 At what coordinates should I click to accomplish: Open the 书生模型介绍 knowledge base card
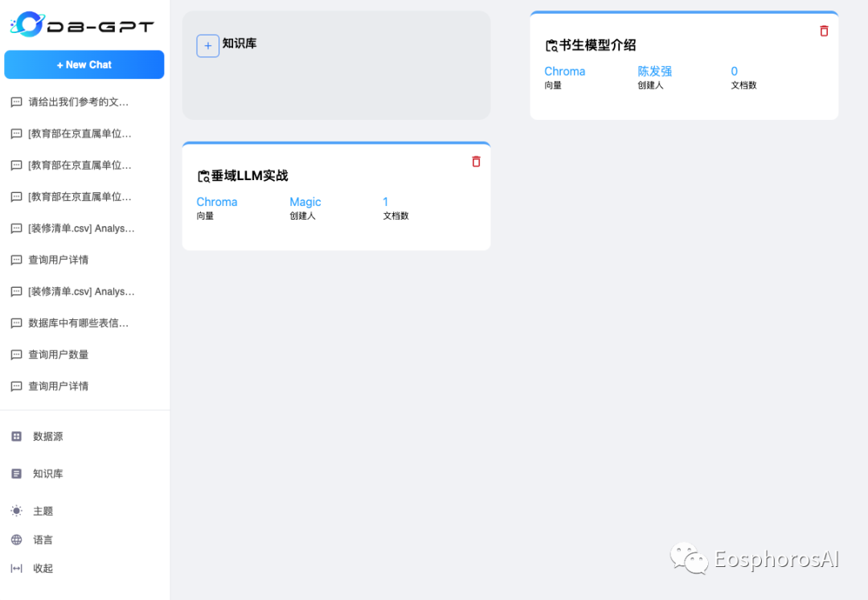point(684,65)
